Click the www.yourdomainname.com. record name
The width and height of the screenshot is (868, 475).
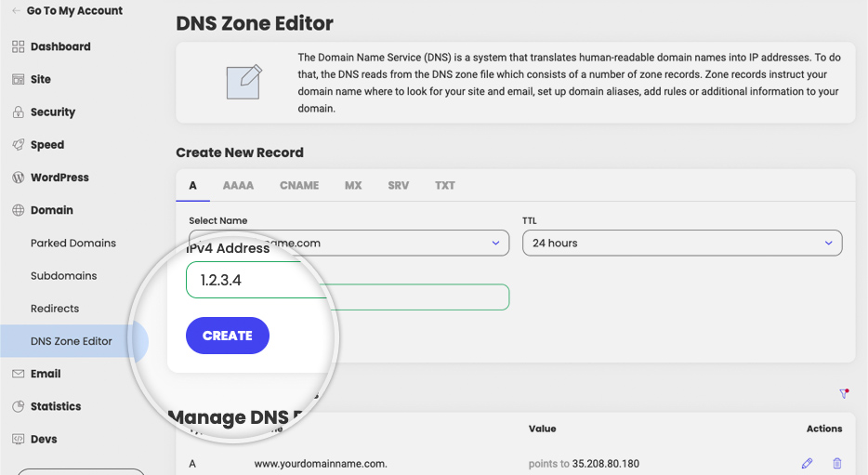coord(321,463)
